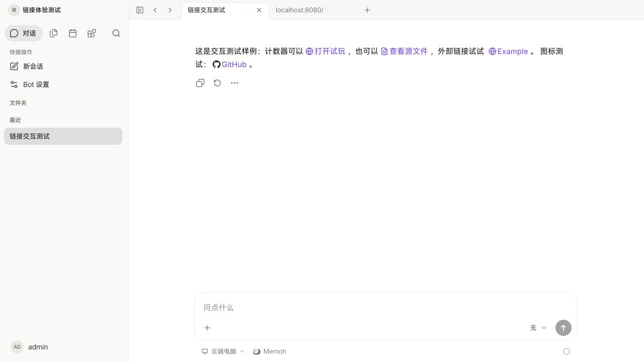Select the 对话 tab

click(24, 33)
